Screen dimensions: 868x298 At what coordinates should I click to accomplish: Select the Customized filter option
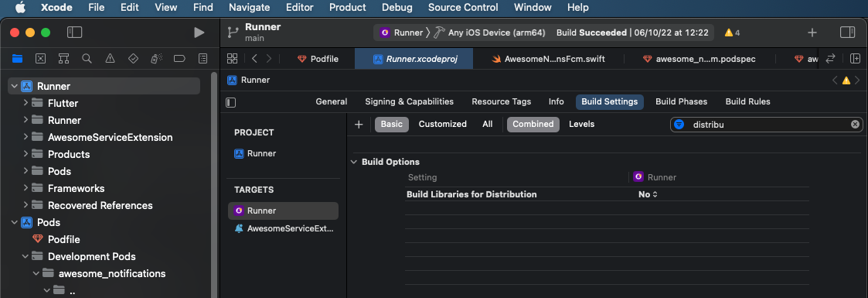(x=442, y=124)
